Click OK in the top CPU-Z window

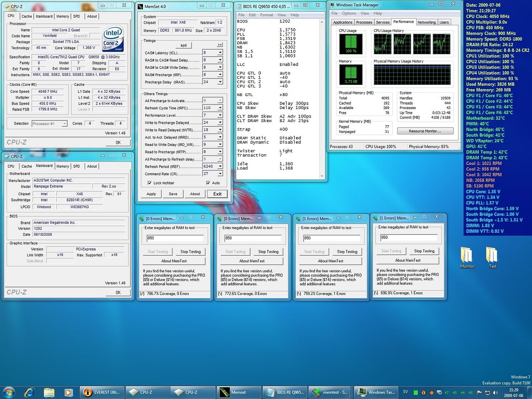(118, 143)
